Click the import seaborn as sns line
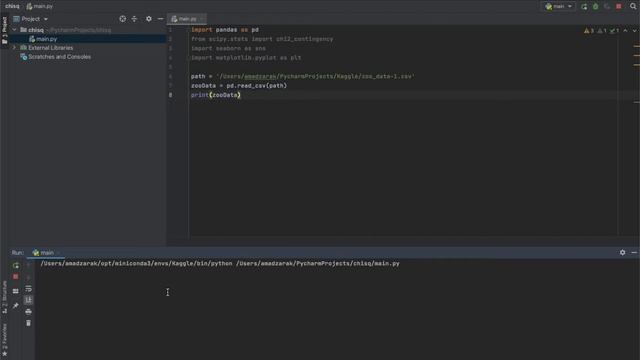640x360 pixels. pyautogui.click(x=228, y=48)
